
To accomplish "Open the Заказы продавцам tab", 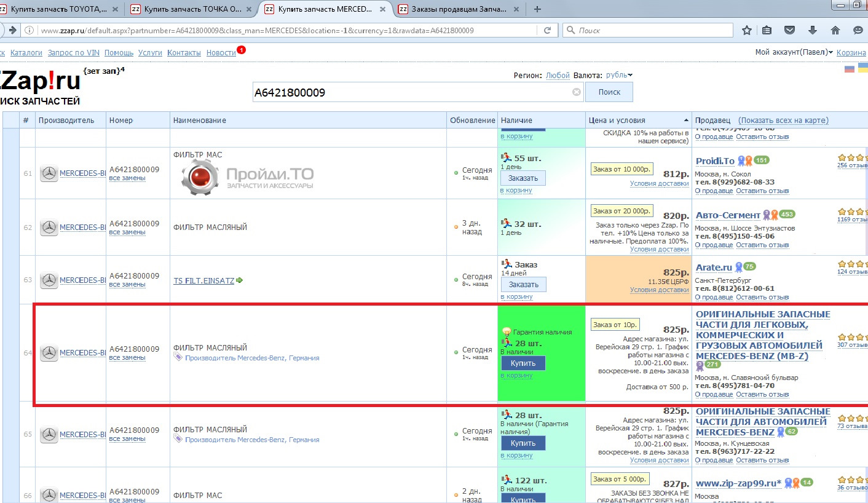I will coord(458,9).
